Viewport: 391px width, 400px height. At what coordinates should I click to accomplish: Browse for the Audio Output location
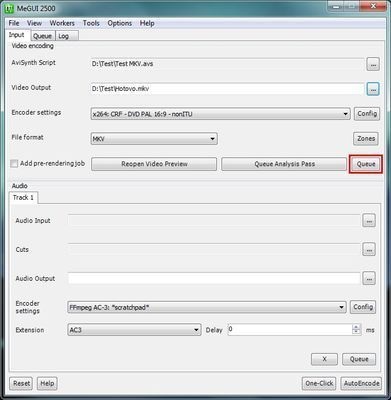click(369, 278)
